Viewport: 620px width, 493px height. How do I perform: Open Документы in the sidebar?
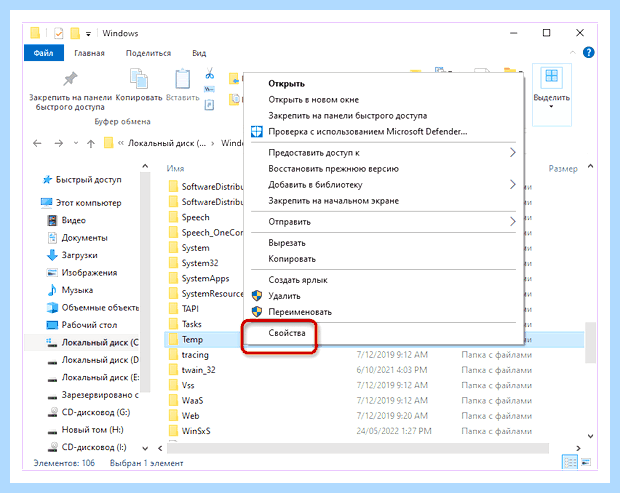[85, 238]
